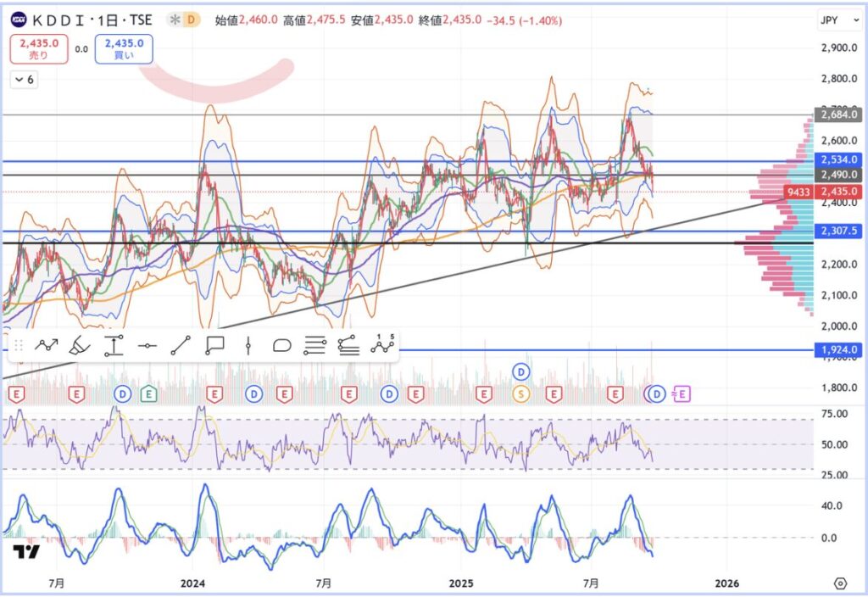Click the orange S split marker

(x=521, y=393)
